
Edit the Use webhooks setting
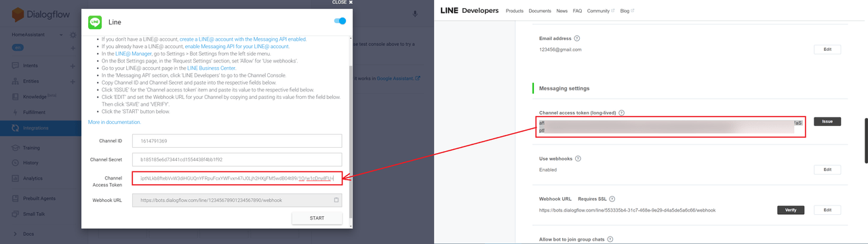click(x=827, y=169)
